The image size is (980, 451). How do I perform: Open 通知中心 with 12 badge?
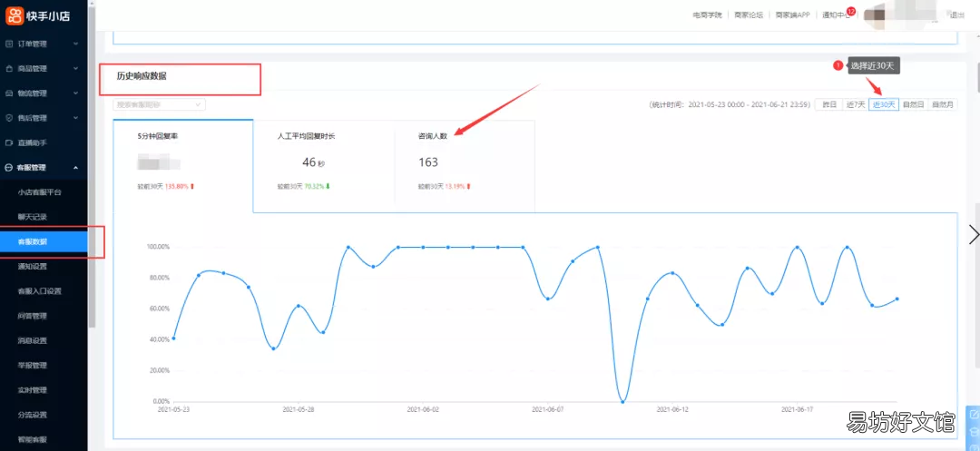(x=837, y=15)
